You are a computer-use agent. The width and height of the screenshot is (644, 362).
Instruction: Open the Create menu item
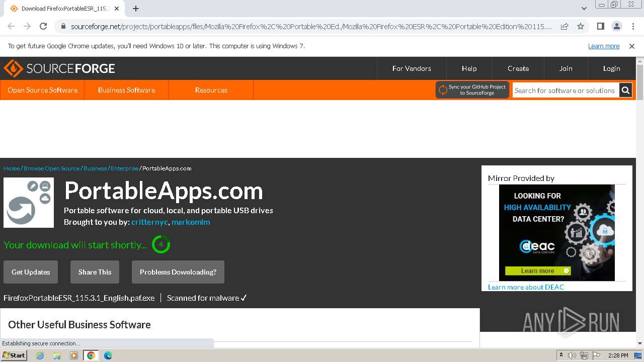518,68
